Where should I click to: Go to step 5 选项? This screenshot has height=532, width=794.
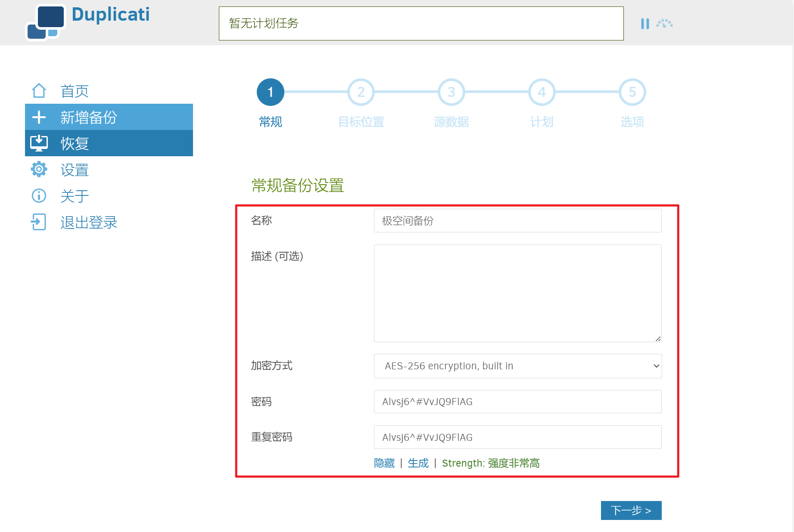[x=632, y=92]
